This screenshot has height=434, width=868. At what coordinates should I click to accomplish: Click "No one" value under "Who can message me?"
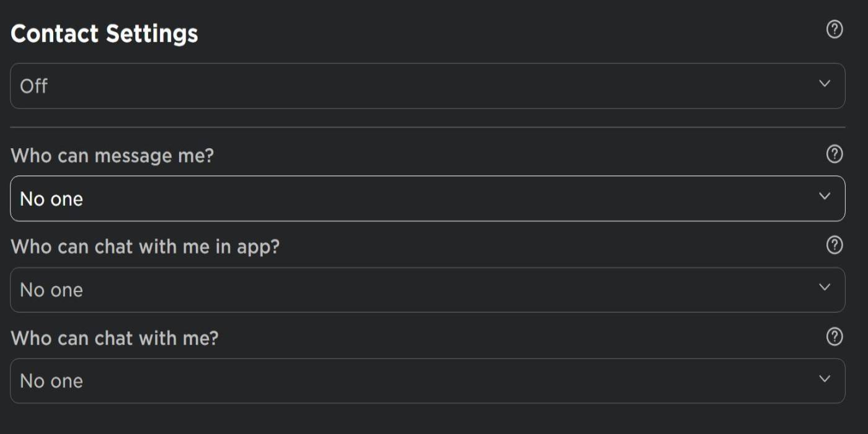click(x=51, y=199)
